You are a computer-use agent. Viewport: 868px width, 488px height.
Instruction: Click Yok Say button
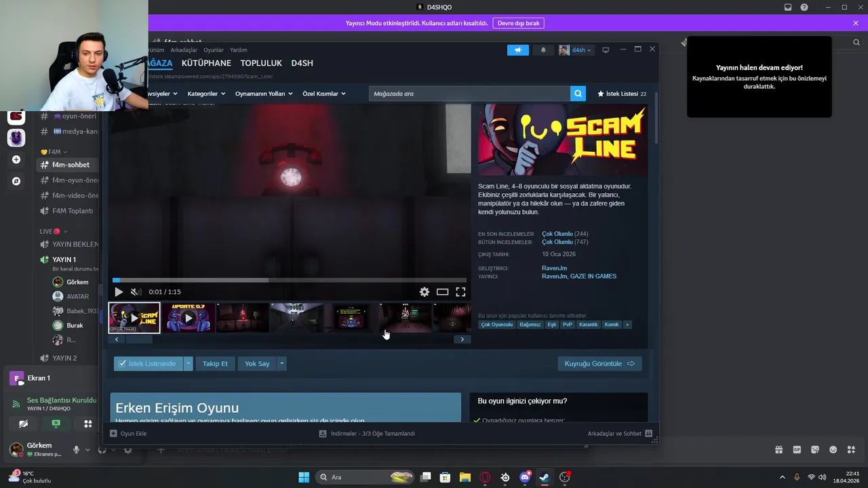tap(257, 364)
